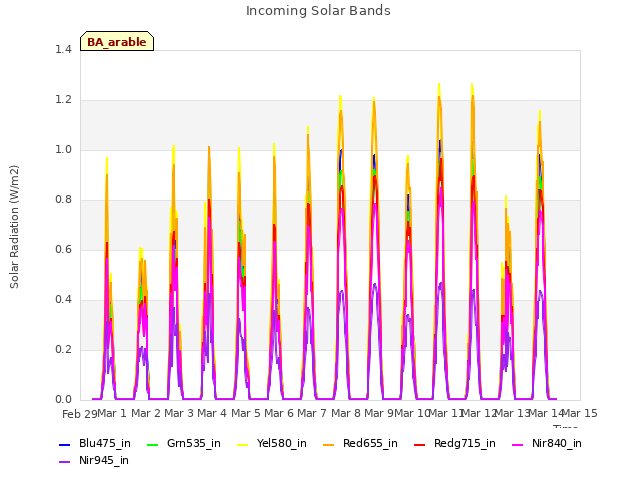Click the Mar 4 x-axis tick label

coord(212,413)
